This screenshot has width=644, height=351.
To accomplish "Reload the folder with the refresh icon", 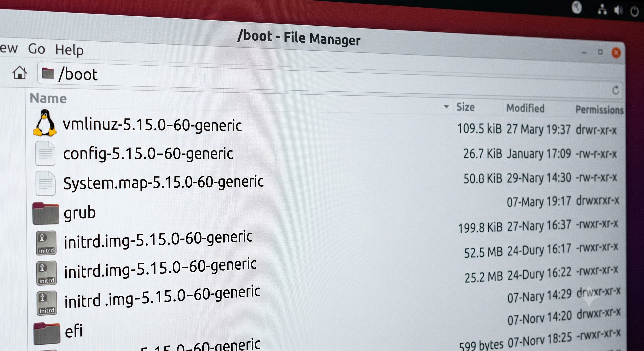I will (616, 90).
